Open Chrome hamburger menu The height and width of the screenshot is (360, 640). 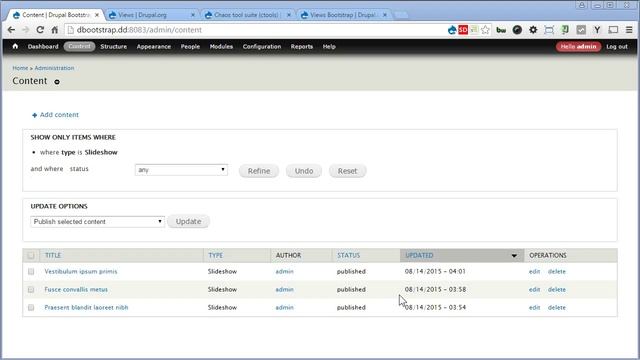click(x=629, y=30)
